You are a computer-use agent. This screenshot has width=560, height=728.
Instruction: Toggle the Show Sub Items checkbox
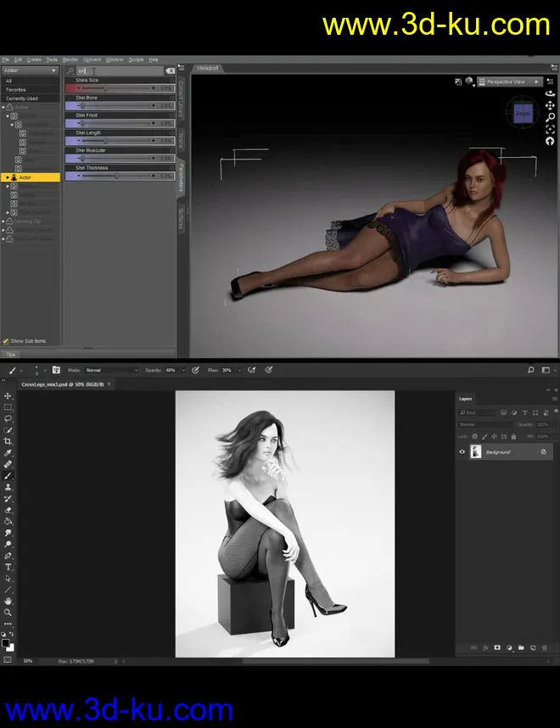pos(6,341)
